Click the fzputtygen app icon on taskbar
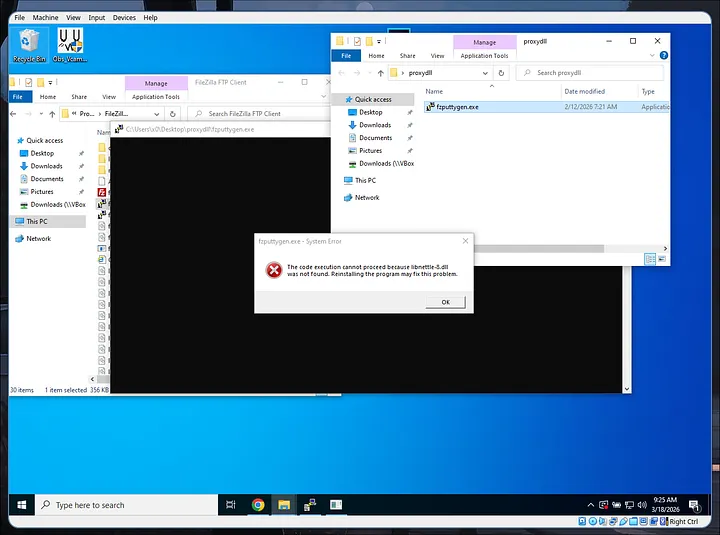The width and height of the screenshot is (720, 535). click(x=310, y=505)
